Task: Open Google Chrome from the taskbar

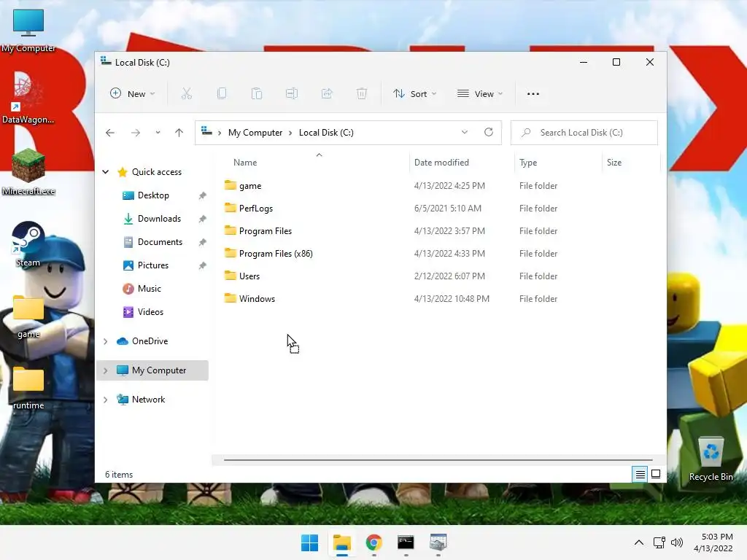Action: tap(374, 542)
